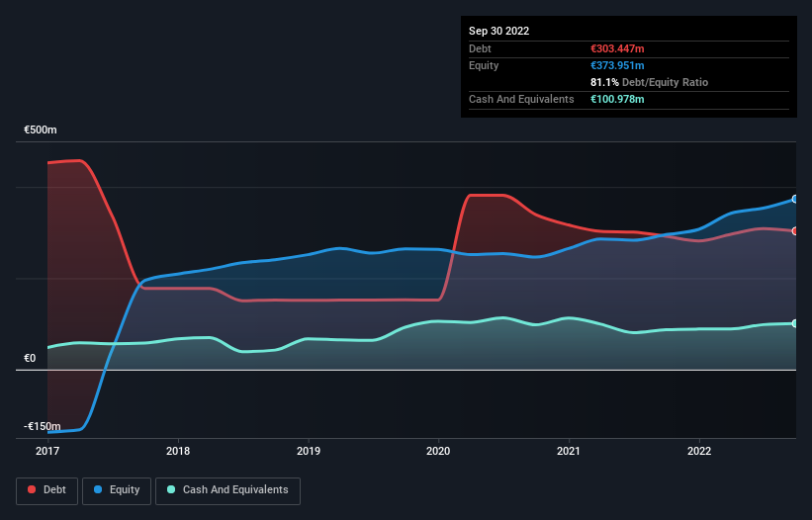Click the tooltip's Debt row label

(x=480, y=48)
